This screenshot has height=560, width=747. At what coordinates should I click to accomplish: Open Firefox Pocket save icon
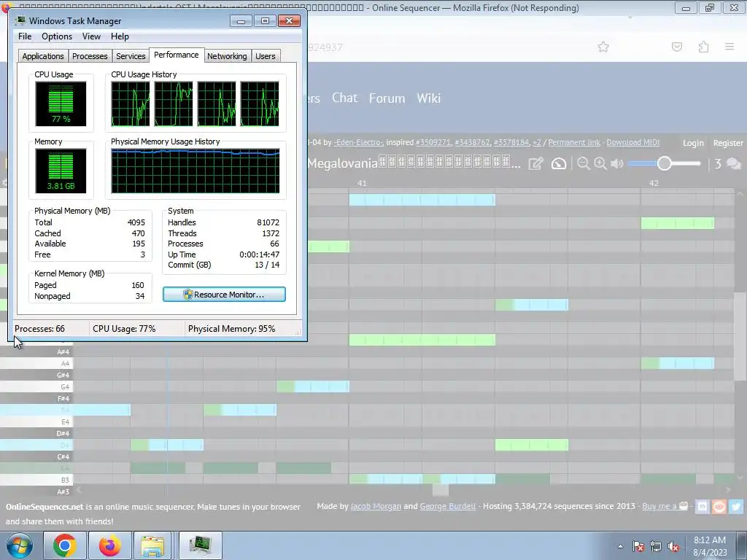(677, 47)
